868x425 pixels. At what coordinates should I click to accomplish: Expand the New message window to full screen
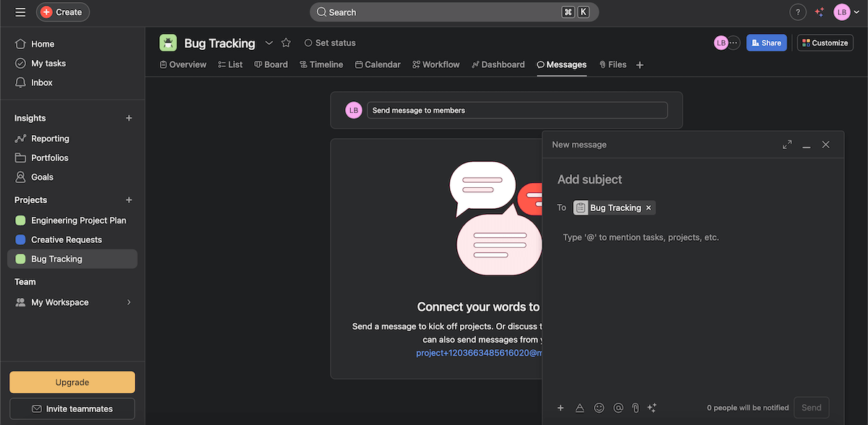787,145
